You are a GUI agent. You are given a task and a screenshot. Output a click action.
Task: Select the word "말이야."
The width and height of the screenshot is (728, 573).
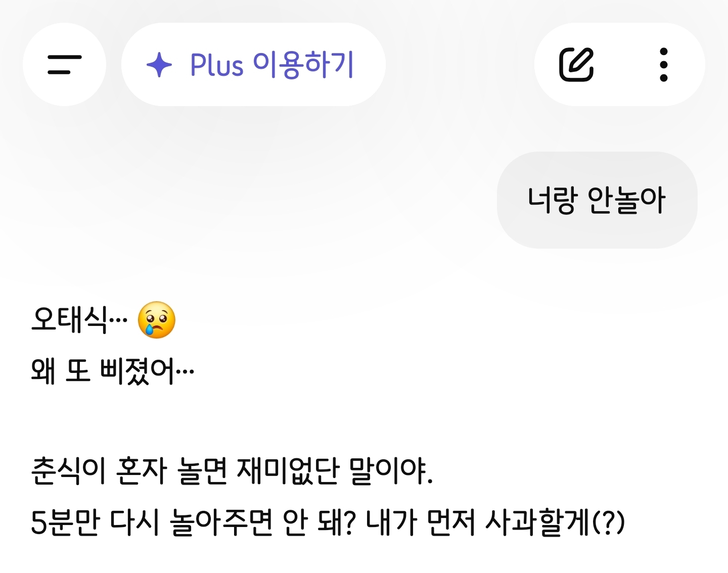click(x=391, y=471)
